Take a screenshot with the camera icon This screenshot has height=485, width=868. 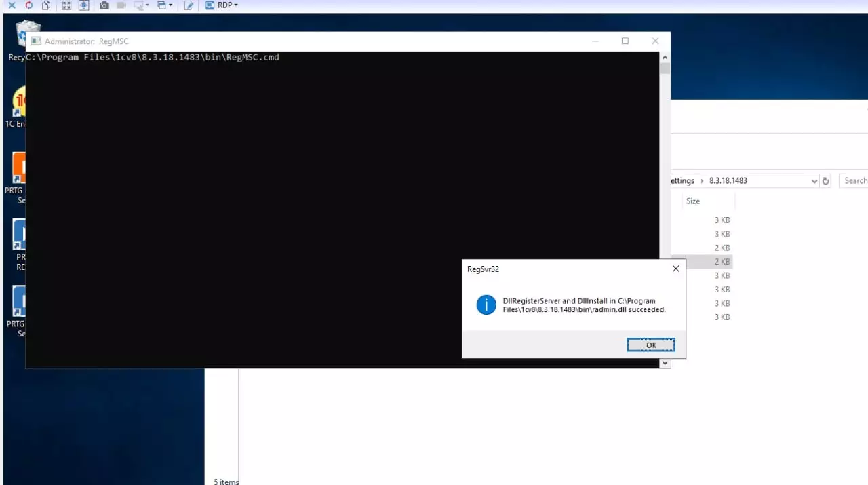[x=104, y=5]
